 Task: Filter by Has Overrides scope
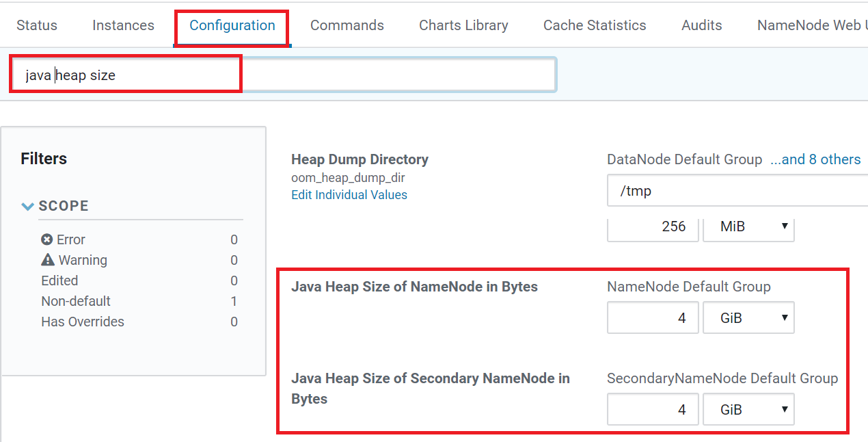[x=83, y=322]
